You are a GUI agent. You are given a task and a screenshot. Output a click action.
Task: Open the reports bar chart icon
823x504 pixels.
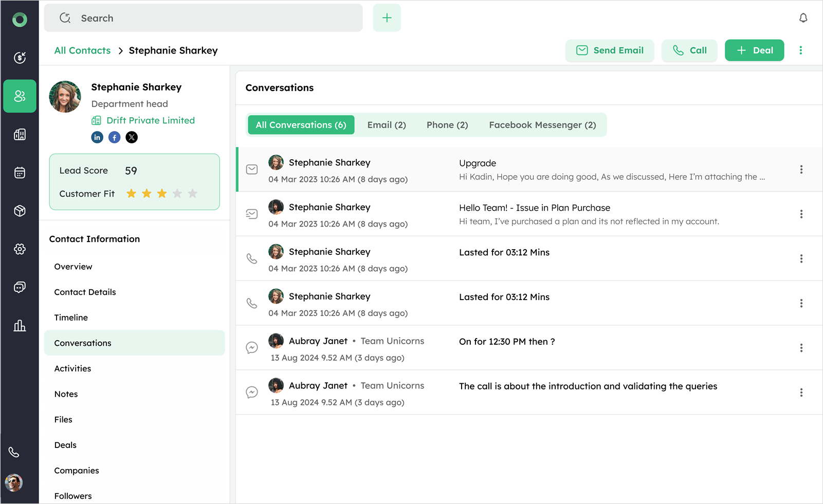click(20, 326)
